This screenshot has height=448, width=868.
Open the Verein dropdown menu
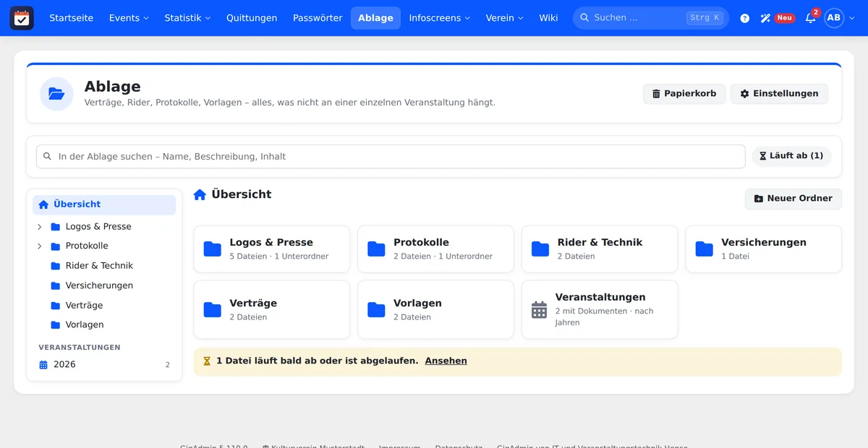point(505,18)
